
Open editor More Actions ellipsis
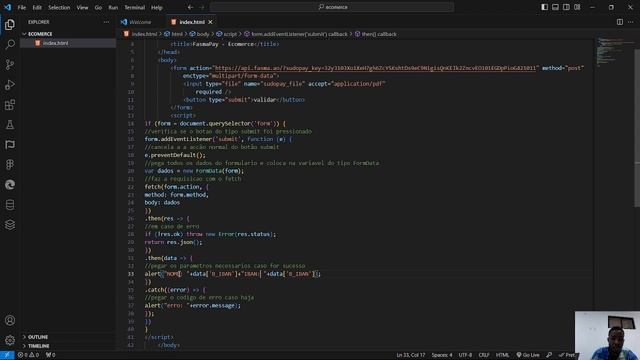pyautogui.click(x=631, y=22)
